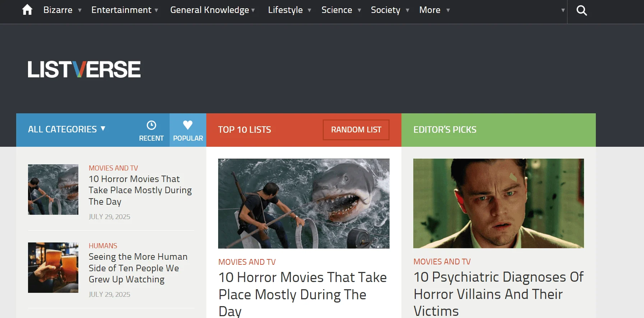This screenshot has height=318, width=644.
Task: Open the Science menu item
Action: [x=337, y=10]
